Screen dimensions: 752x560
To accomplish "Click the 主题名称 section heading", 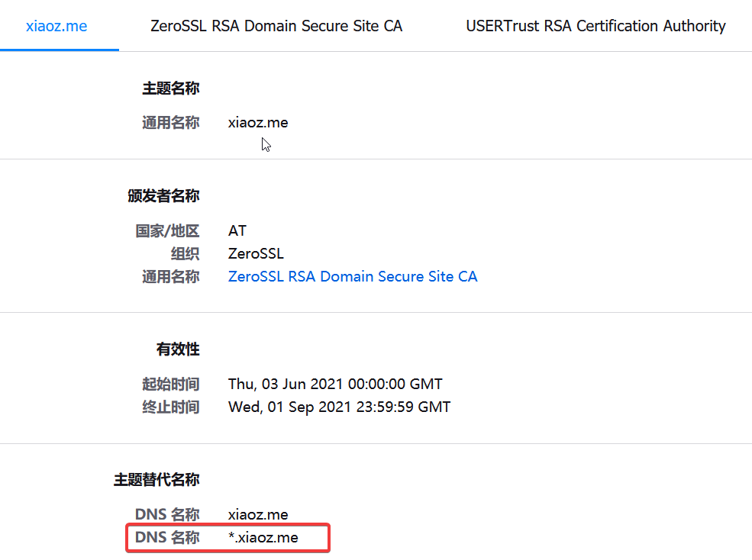I will pos(171,89).
